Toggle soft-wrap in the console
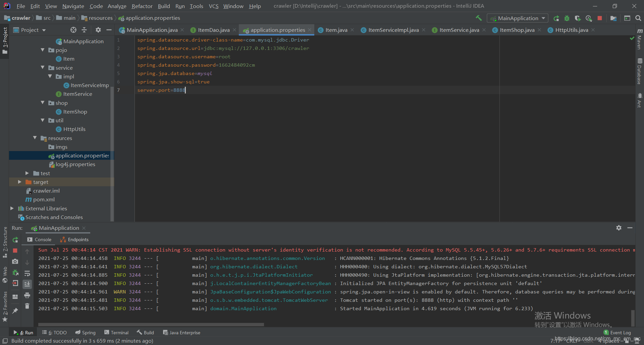 (x=27, y=273)
